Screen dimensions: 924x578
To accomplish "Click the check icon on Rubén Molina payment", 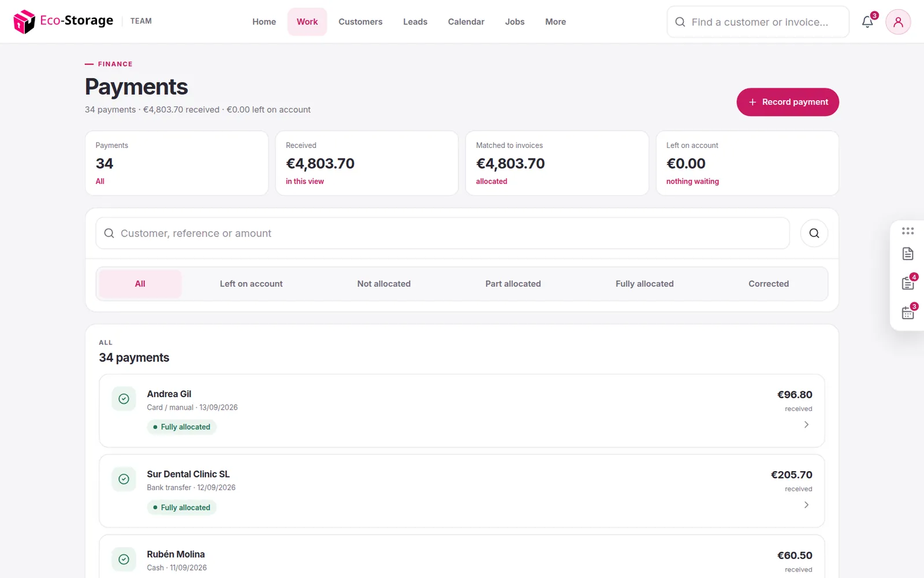I will (x=124, y=560).
